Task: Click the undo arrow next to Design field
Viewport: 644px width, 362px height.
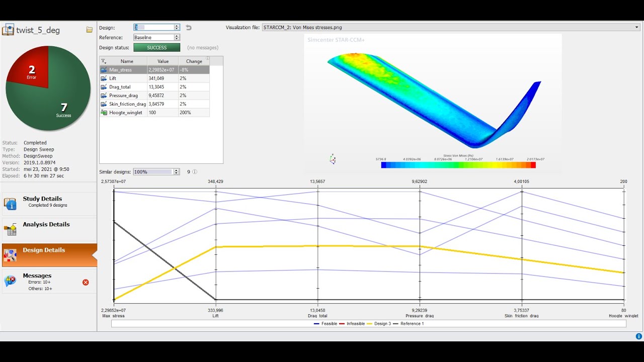Action: click(x=189, y=28)
